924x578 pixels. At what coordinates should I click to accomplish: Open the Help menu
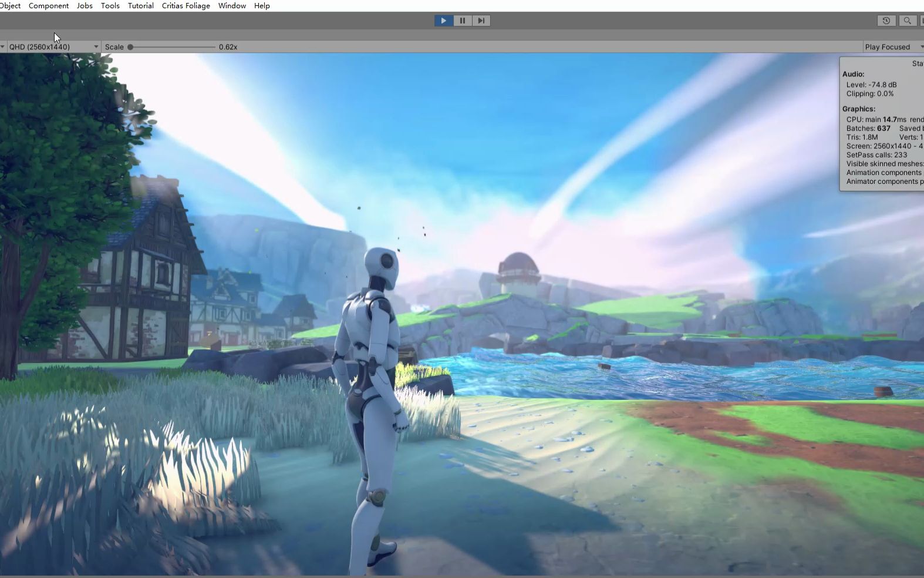pos(262,6)
